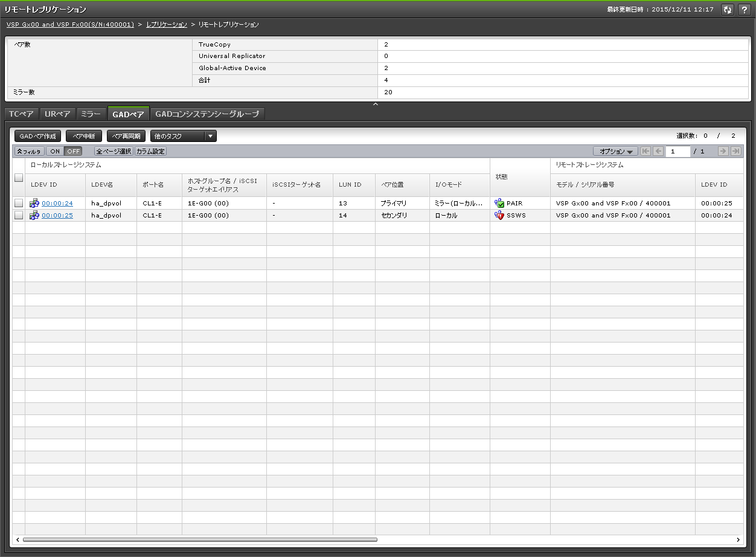Check the select-all checkbox in table header
Image resolution: width=756 pixels, height=557 pixels.
coord(19,178)
